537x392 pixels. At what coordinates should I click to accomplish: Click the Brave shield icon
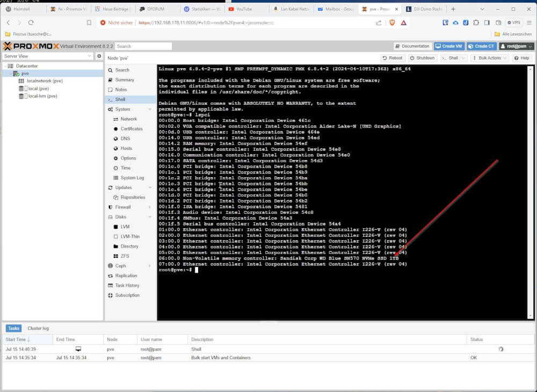coord(392,23)
